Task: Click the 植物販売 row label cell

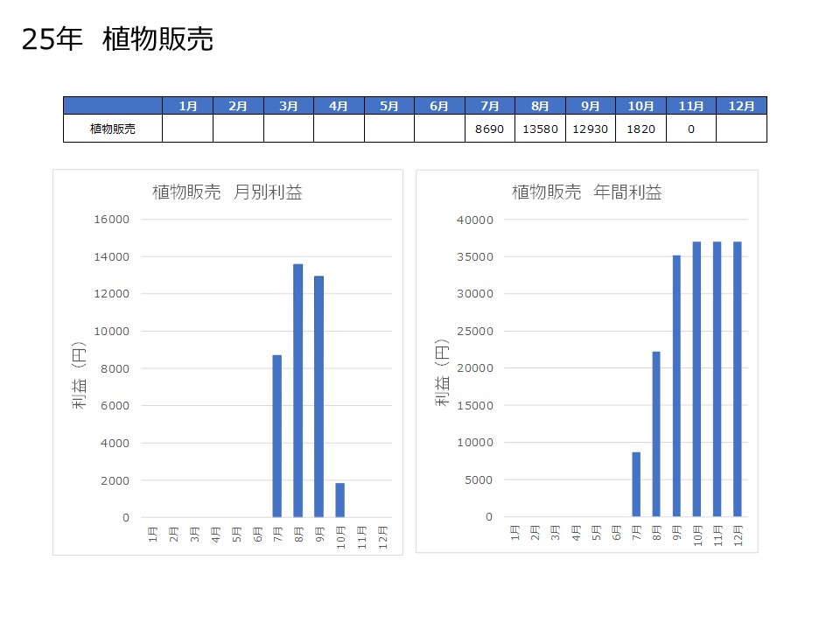Action: [x=113, y=129]
